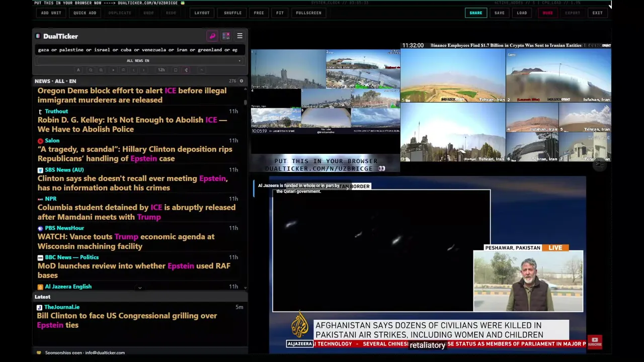Click the BBC News source icon
Viewport: 644px width, 362px height.
(x=40, y=257)
